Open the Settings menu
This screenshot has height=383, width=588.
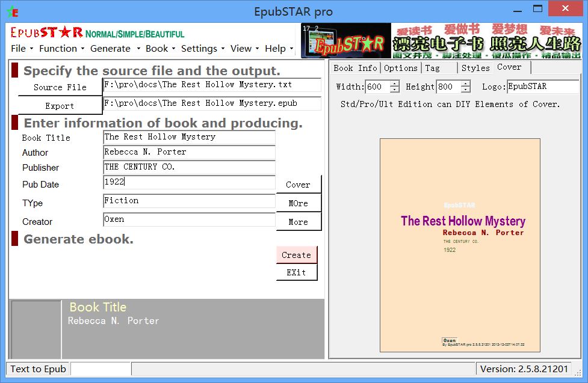coord(202,49)
